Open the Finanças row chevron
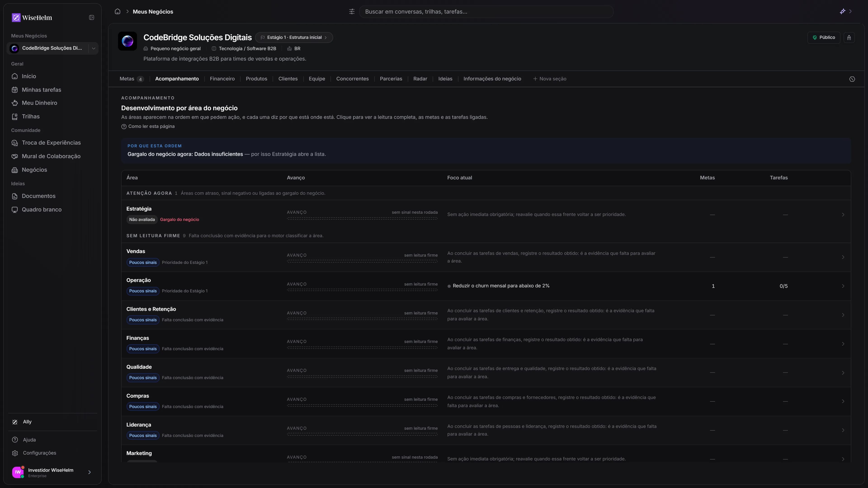The image size is (868, 488). click(x=843, y=344)
